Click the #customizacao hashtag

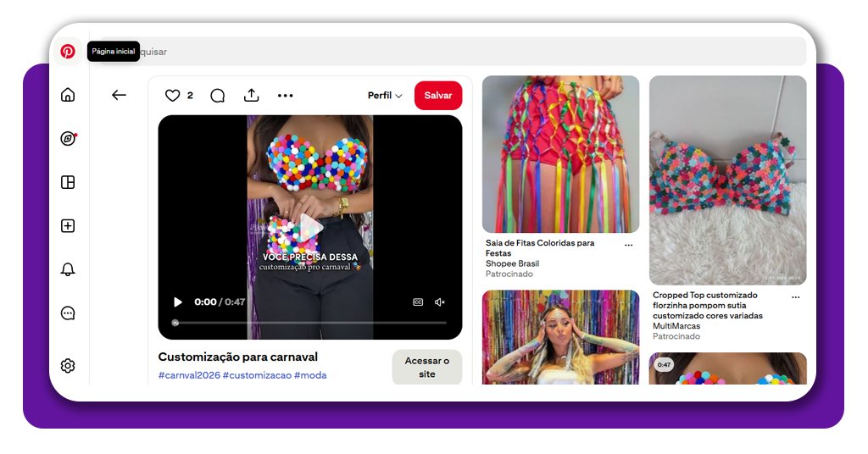coord(257,375)
